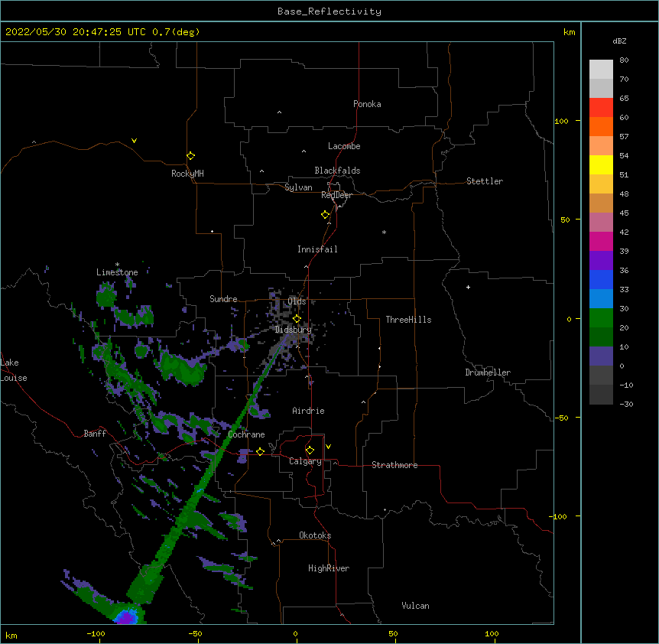This screenshot has width=659, height=644.
Task: Pick the orange 57–60 dBZ legend swatch
Action: click(x=601, y=126)
